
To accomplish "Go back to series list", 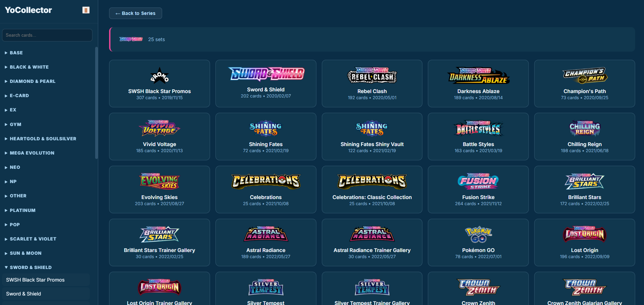I will 135,13.
